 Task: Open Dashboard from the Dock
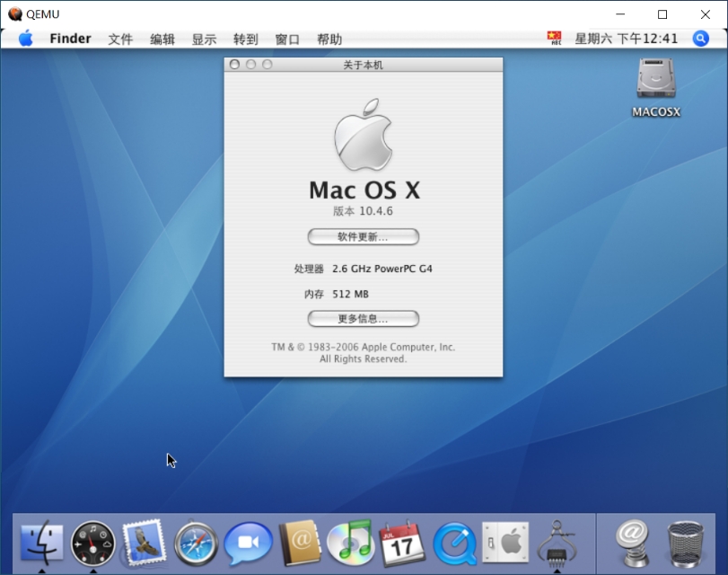point(93,544)
